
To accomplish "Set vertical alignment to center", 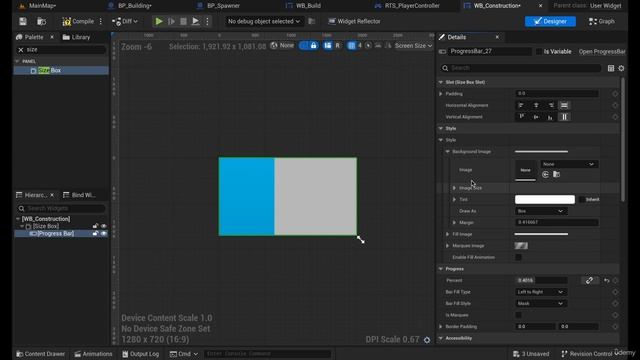I will pyautogui.click(x=536, y=117).
